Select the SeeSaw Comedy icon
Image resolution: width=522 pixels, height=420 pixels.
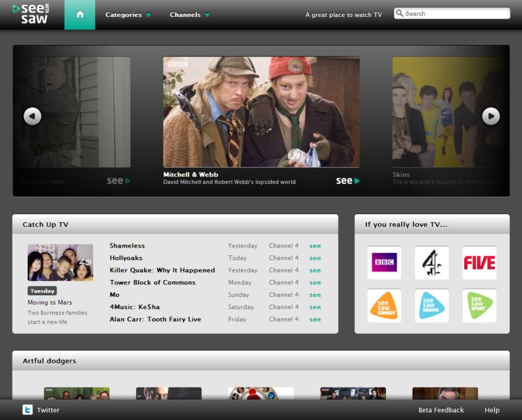pyautogui.click(x=384, y=306)
